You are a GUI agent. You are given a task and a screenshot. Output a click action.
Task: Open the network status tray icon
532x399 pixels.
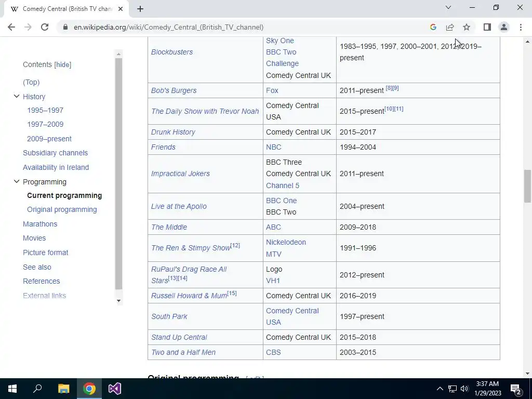tap(453, 389)
